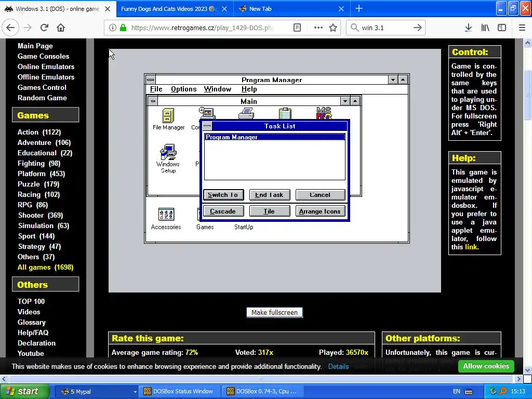Click the Task List control-menu box

207,126
